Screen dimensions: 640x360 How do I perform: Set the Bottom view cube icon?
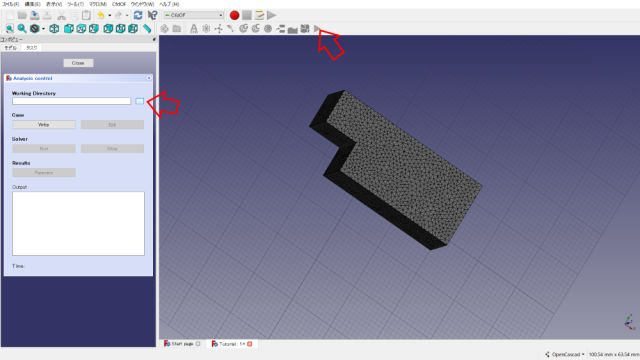click(x=120, y=29)
